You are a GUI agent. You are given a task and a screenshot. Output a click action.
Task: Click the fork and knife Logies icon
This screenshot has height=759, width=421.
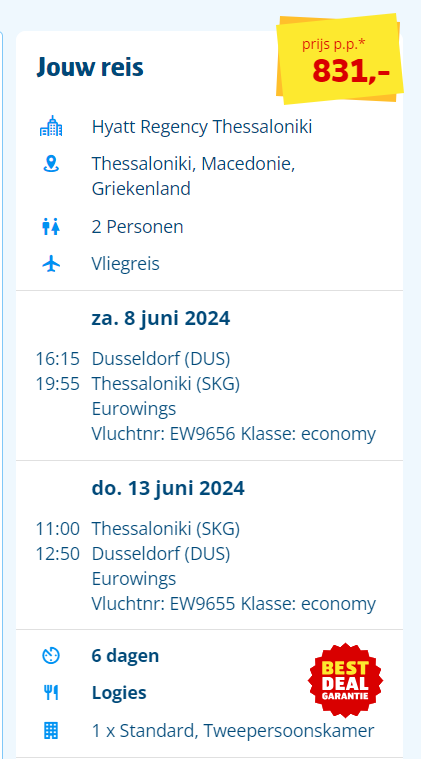[51, 693]
